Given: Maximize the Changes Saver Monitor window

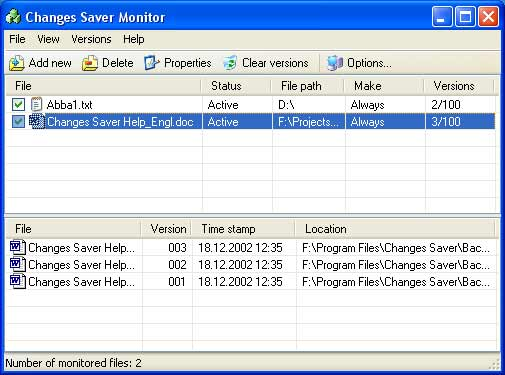Looking at the screenshot, I should pyautogui.click(x=465, y=16).
